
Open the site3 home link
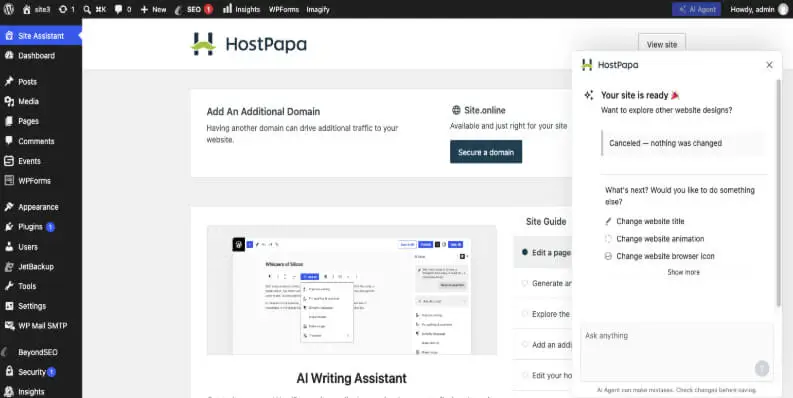(36, 9)
